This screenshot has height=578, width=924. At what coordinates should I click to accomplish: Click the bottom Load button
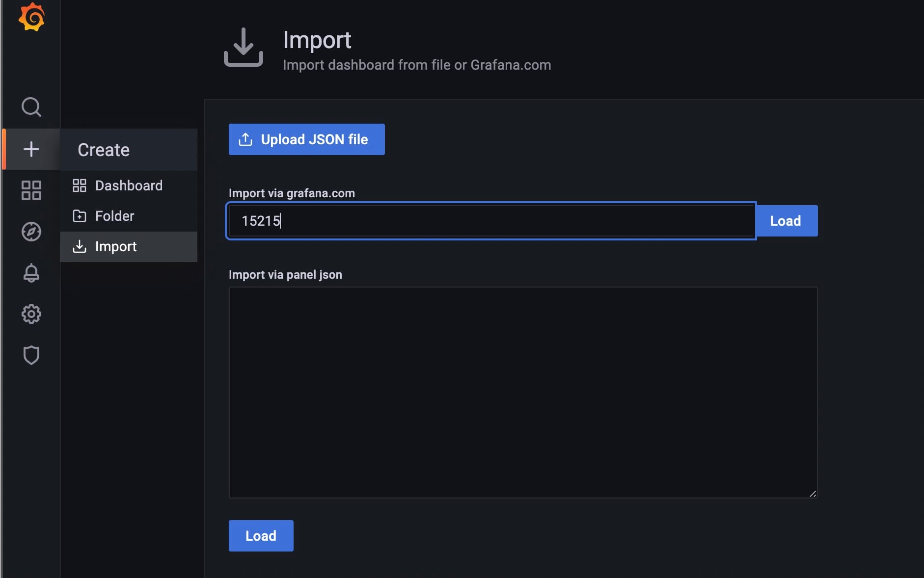261,536
